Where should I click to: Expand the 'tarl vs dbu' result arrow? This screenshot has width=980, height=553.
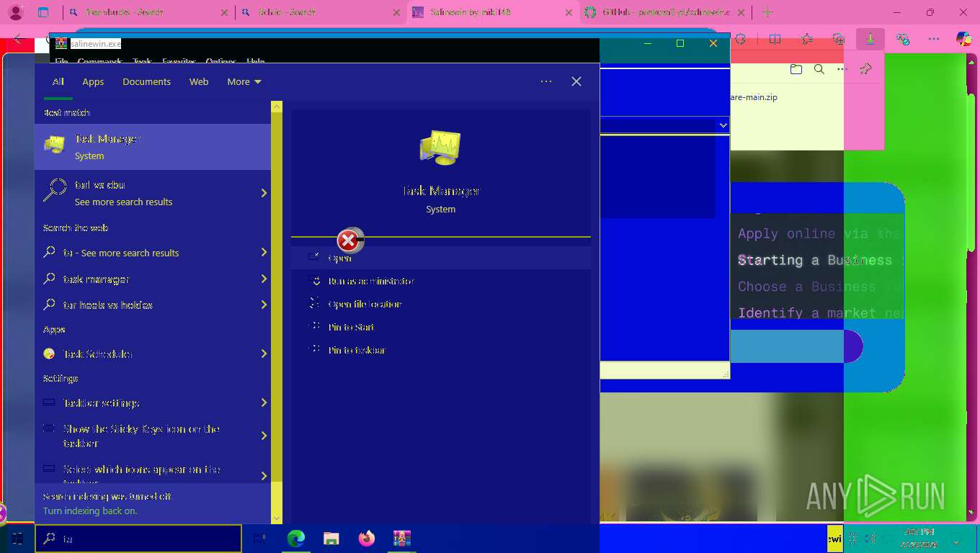click(264, 193)
